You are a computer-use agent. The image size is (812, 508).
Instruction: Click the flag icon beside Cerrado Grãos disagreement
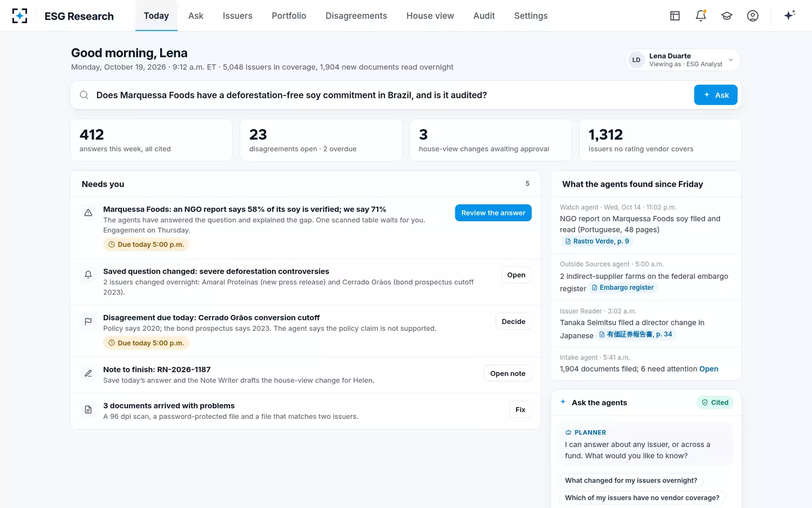point(89,321)
